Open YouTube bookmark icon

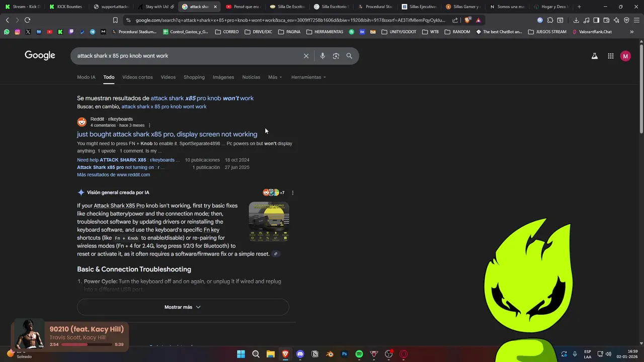point(49,32)
